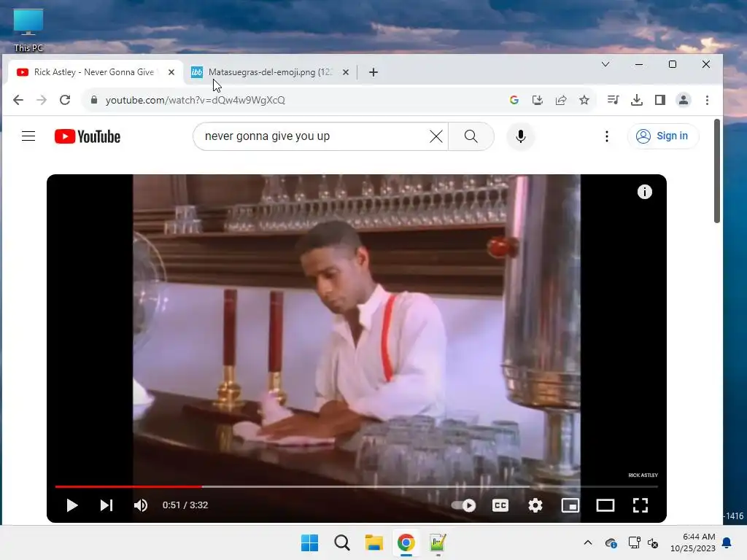Switch to Rick Astley YouTube tab
Screen dimensions: 747x560
(x=93, y=72)
